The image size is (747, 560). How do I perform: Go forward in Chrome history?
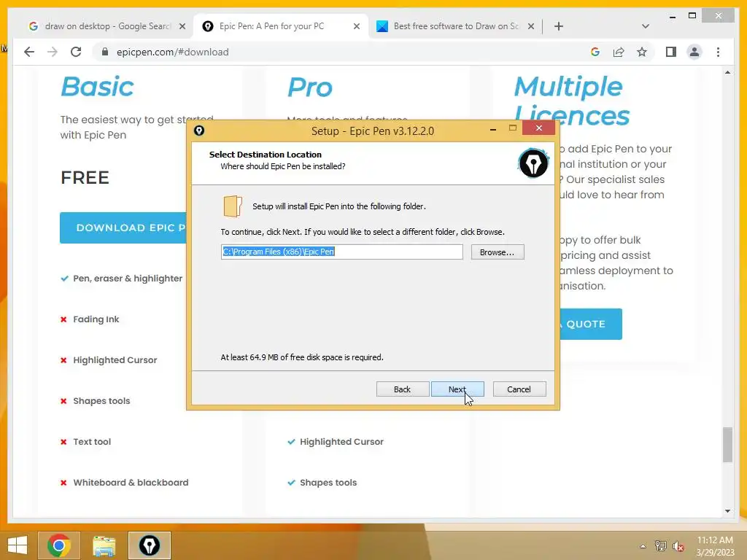point(53,52)
